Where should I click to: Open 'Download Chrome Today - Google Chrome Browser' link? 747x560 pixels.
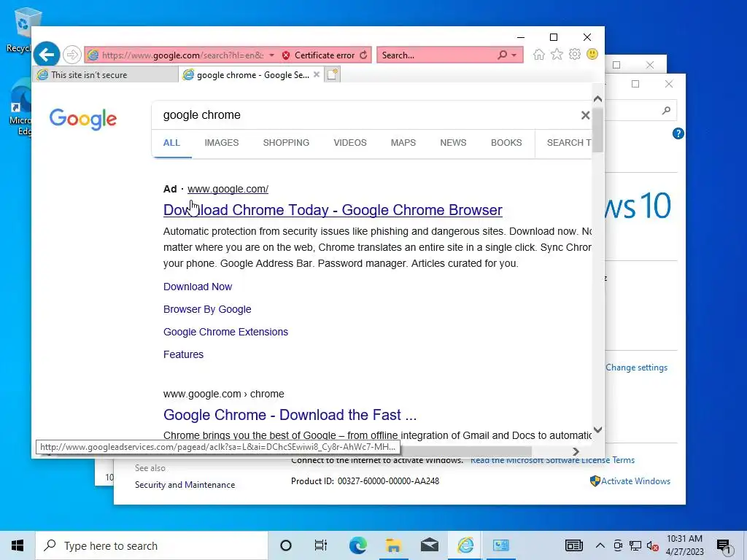(333, 210)
